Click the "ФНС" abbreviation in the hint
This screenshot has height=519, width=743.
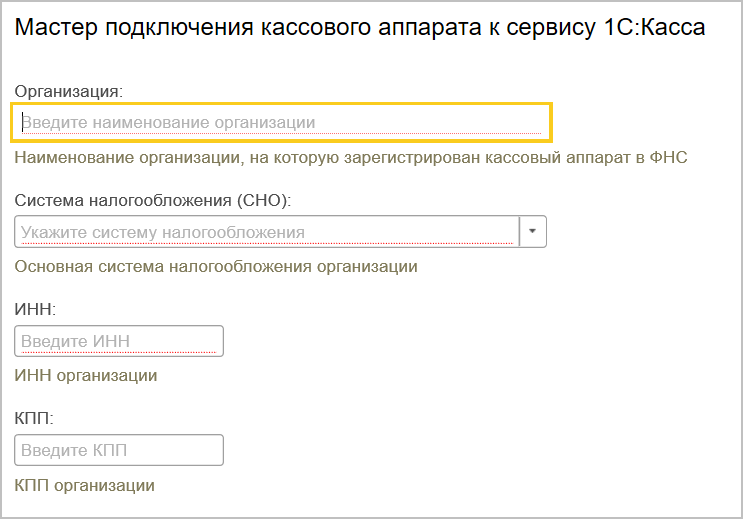coord(669,158)
